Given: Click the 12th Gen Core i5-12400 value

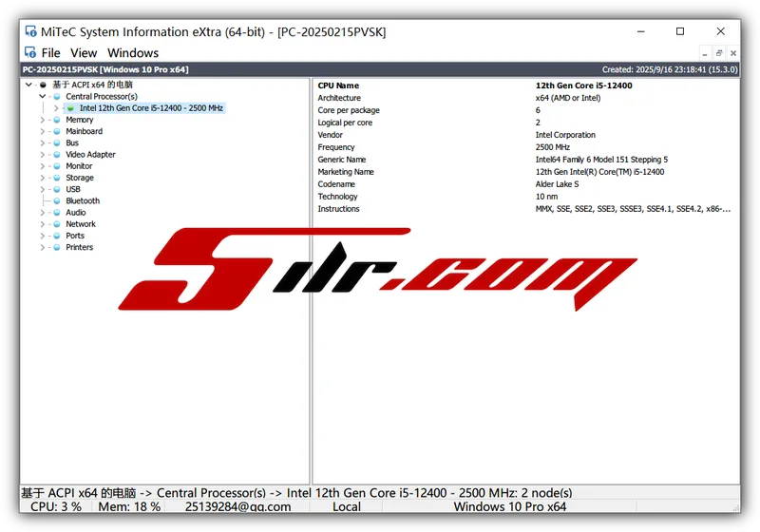Looking at the screenshot, I should [583, 85].
